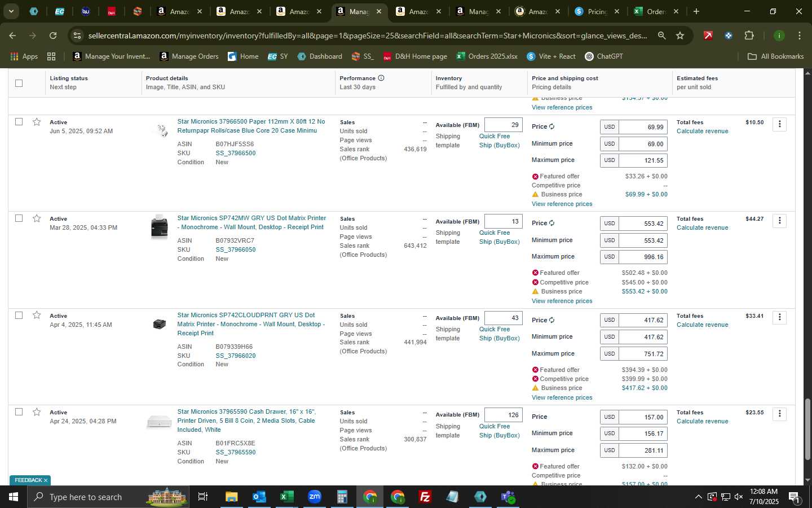This screenshot has width=812, height=508.
Task: Click Windows taskbar search box
Action: pyautogui.click(x=109, y=497)
